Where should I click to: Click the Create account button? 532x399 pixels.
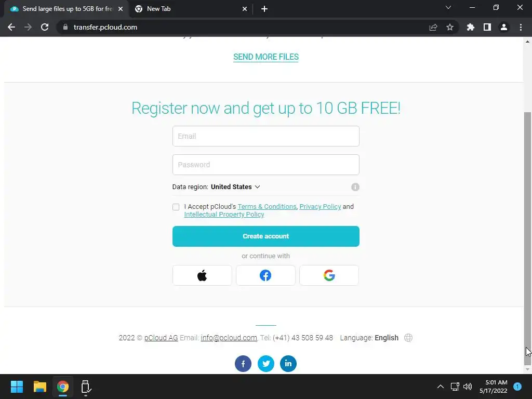[265, 236]
